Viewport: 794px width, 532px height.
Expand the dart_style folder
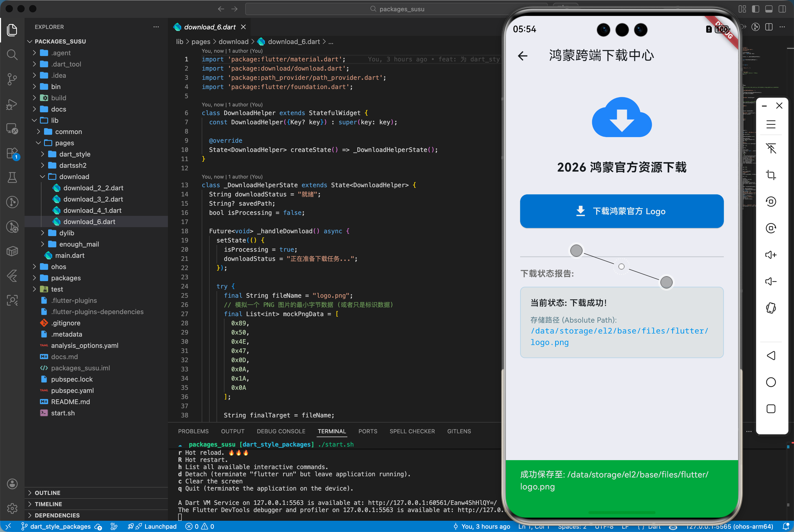(x=75, y=154)
